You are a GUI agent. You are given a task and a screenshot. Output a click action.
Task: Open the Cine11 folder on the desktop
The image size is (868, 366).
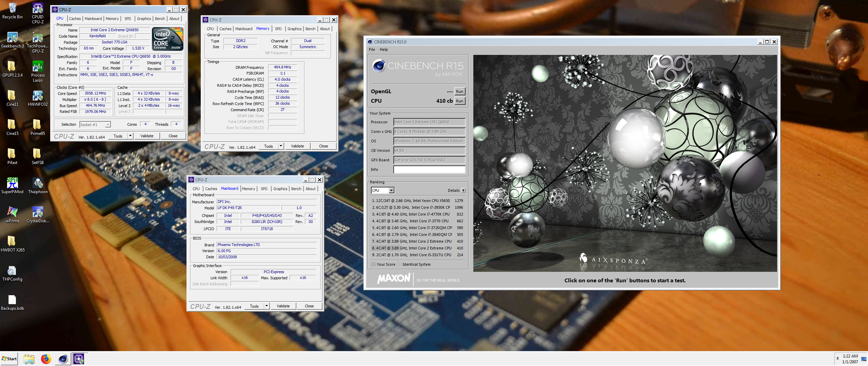pyautogui.click(x=13, y=98)
